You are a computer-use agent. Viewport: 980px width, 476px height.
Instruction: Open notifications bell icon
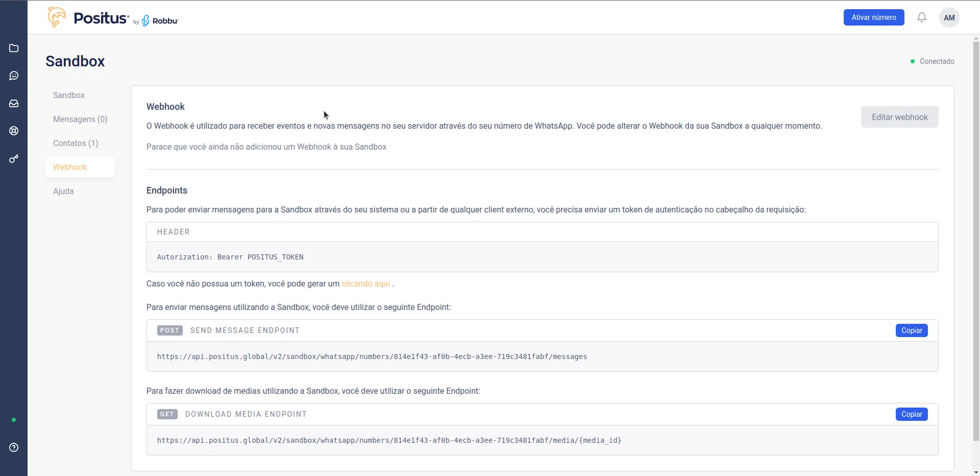pyautogui.click(x=922, y=17)
